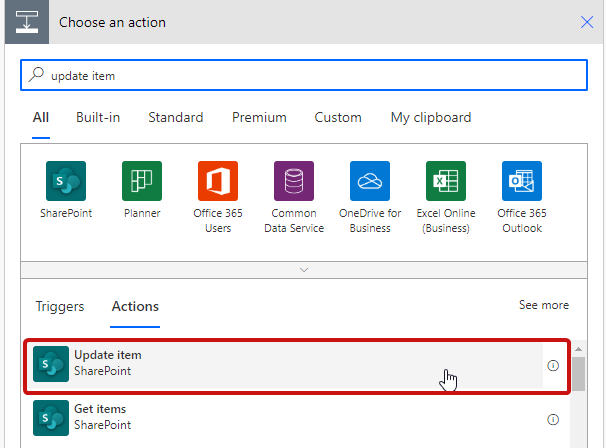Collapse the connectors list with chevron
The height and width of the screenshot is (448, 606).
(304, 270)
